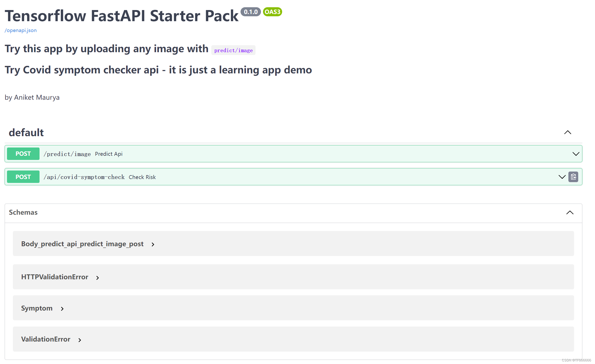Expand Body_predict_api_predict_image_post schema arrow

(x=153, y=244)
